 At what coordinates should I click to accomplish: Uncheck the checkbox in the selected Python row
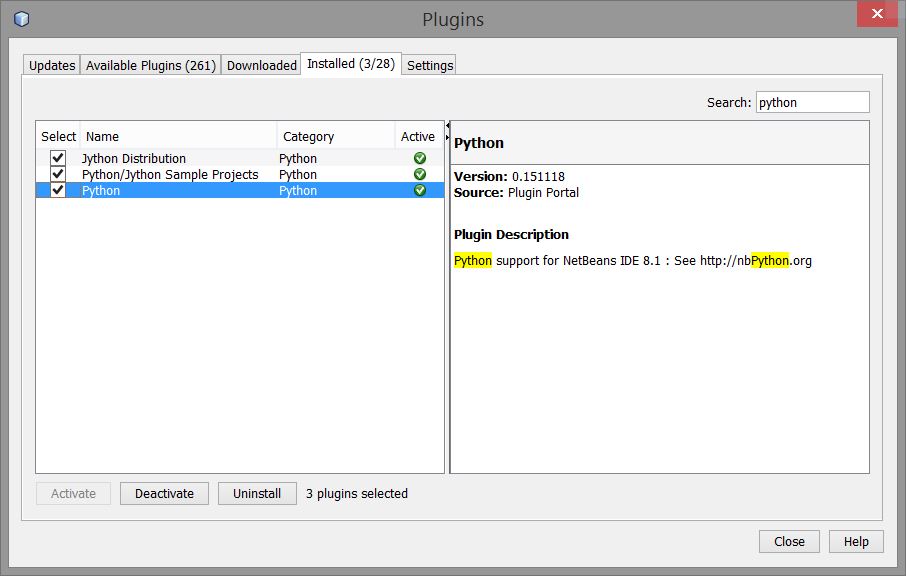click(x=58, y=190)
